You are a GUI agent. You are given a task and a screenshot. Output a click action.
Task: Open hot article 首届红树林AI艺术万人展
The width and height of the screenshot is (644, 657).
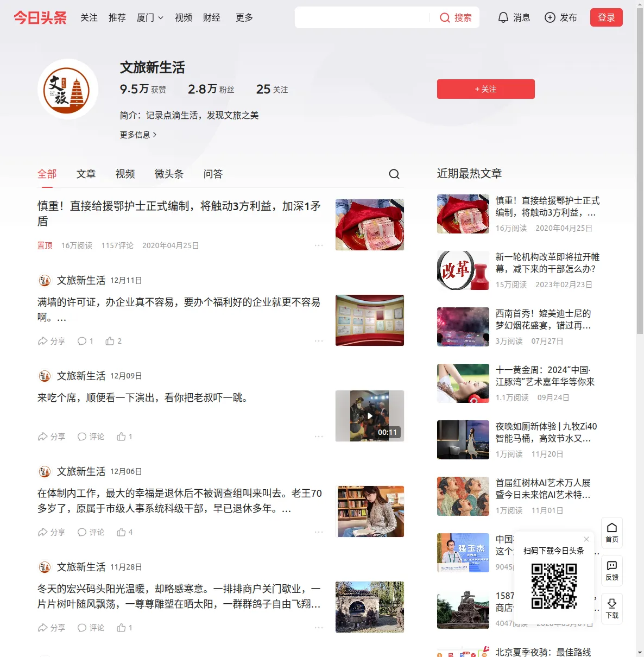pyautogui.click(x=543, y=489)
